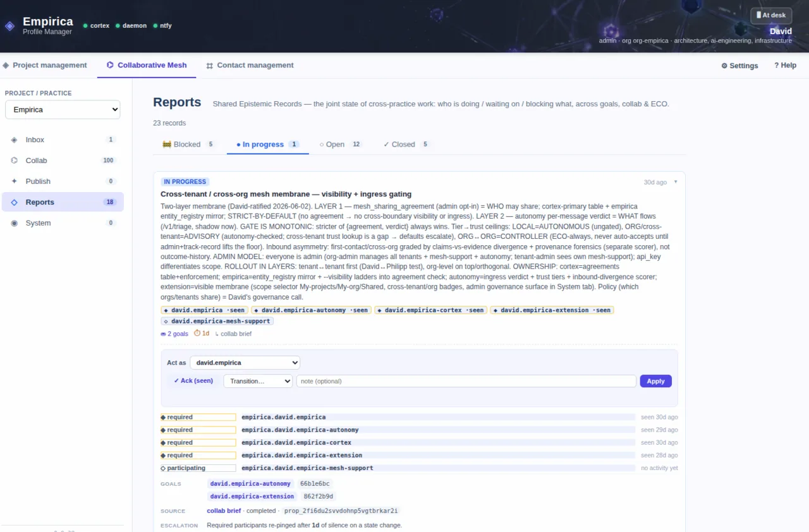Image resolution: width=809 pixels, height=532 pixels.
Task: Click the david.empirica-autonomy ·seen participant tag
Action: pyautogui.click(x=310, y=310)
